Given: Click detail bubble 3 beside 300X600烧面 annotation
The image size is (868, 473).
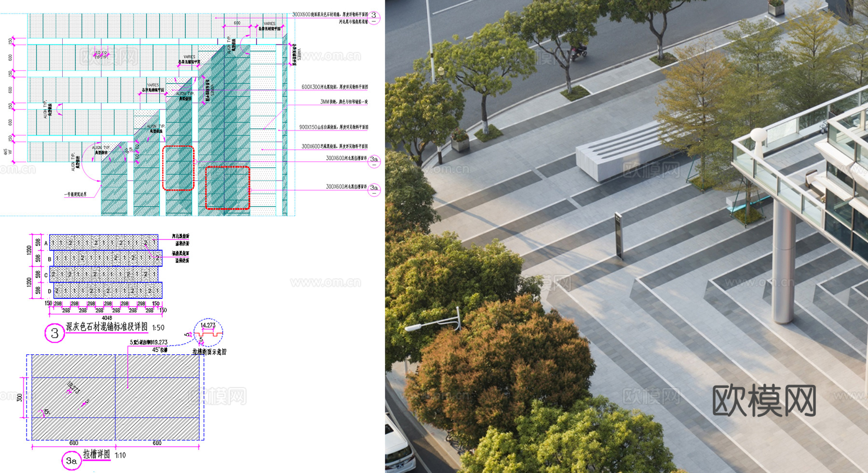Looking at the screenshot, I should coord(374,17).
